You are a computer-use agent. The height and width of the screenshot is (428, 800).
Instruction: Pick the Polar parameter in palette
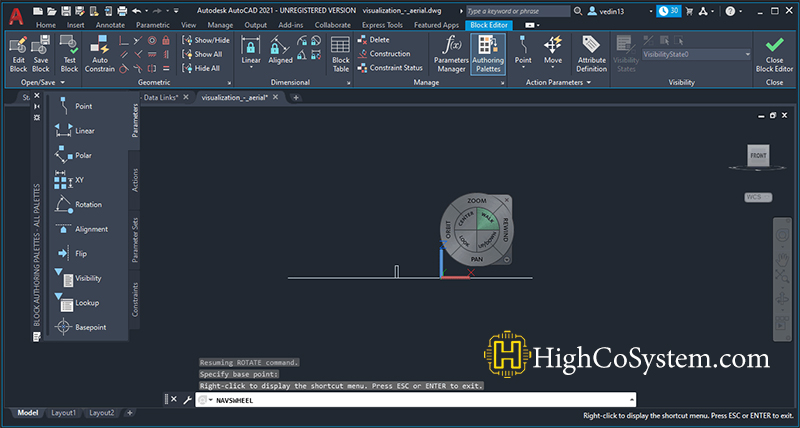(73, 155)
